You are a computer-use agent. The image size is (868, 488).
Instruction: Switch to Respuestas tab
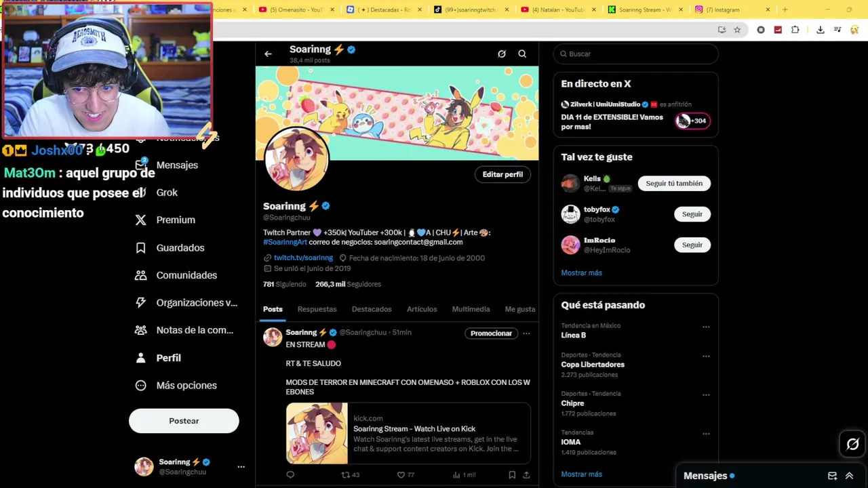point(317,309)
